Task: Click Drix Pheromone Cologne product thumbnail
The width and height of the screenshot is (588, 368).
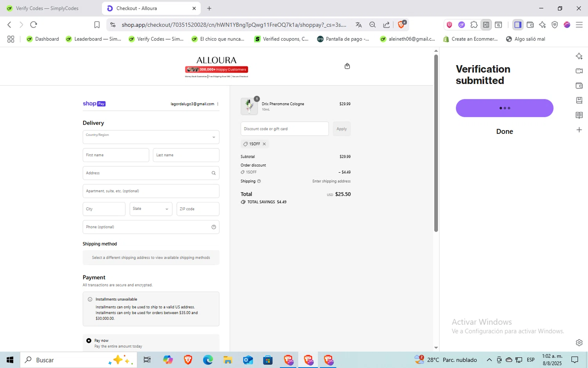Action: point(249,106)
